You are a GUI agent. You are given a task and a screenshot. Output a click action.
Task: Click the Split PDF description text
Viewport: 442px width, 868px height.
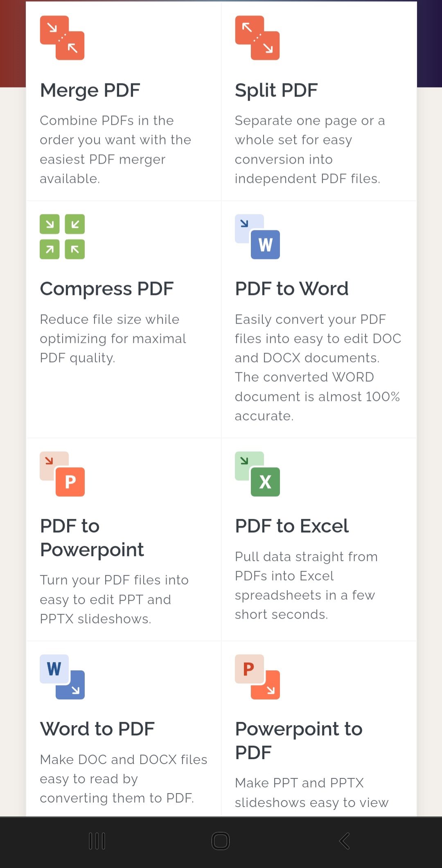tap(310, 149)
